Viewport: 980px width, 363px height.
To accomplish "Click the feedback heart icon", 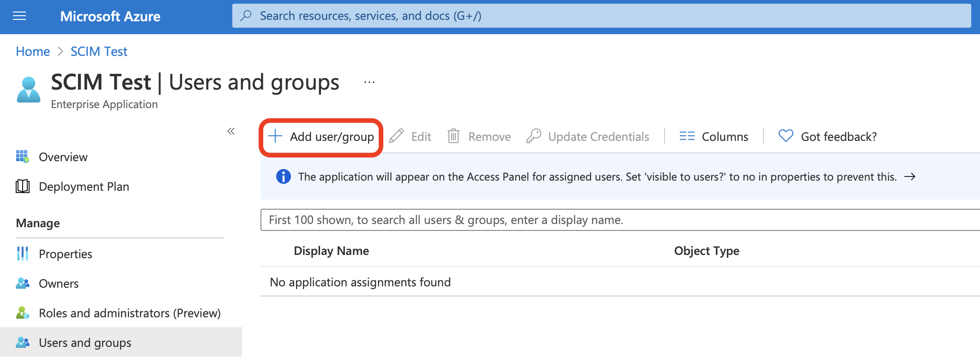I will click(x=786, y=136).
